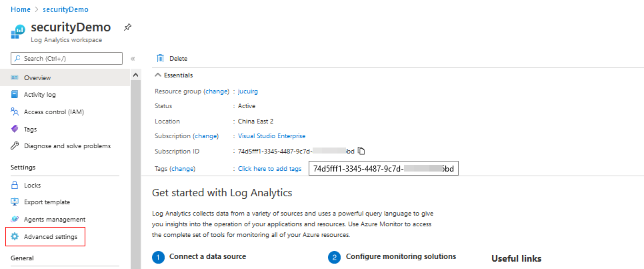Open Visual Studio Enterprise subscription link
This screenshot has width=644, height=269.
272,136
